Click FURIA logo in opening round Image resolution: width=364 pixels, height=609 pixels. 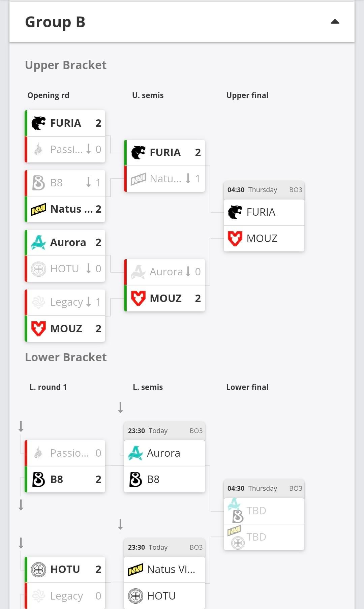(38, 123)
